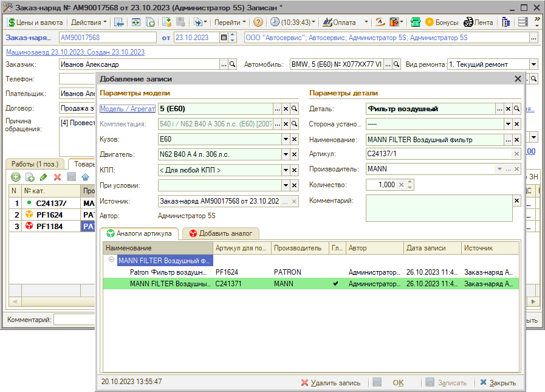Click ellipsis button for Комплектация field
This screenshot has width=545, height=392.
pos(278,124)
